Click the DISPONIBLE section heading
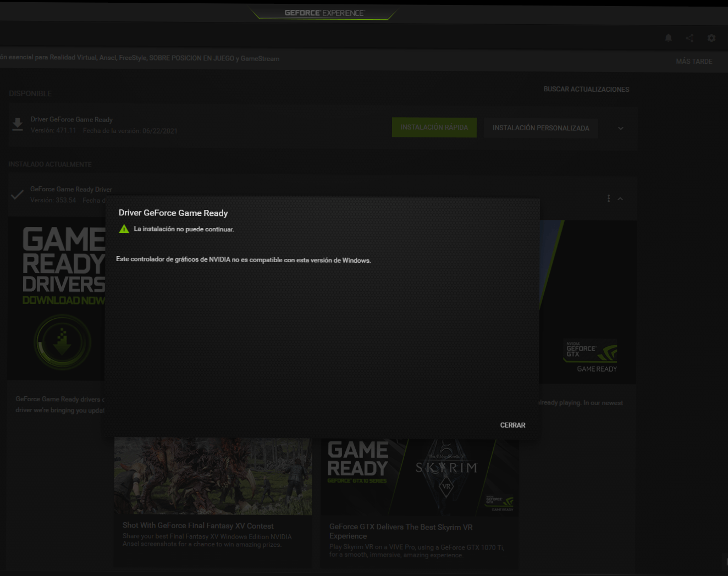728x576 pixels. coord(30,93)
